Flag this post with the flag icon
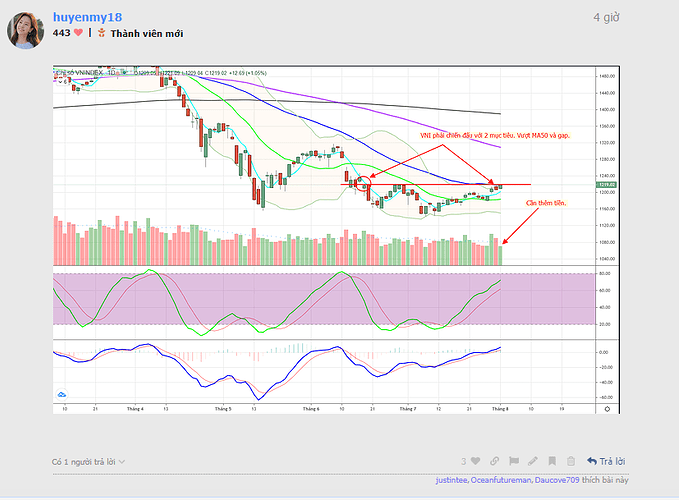The width and height of the screenshot is (679, 500). tap(514, 461)
